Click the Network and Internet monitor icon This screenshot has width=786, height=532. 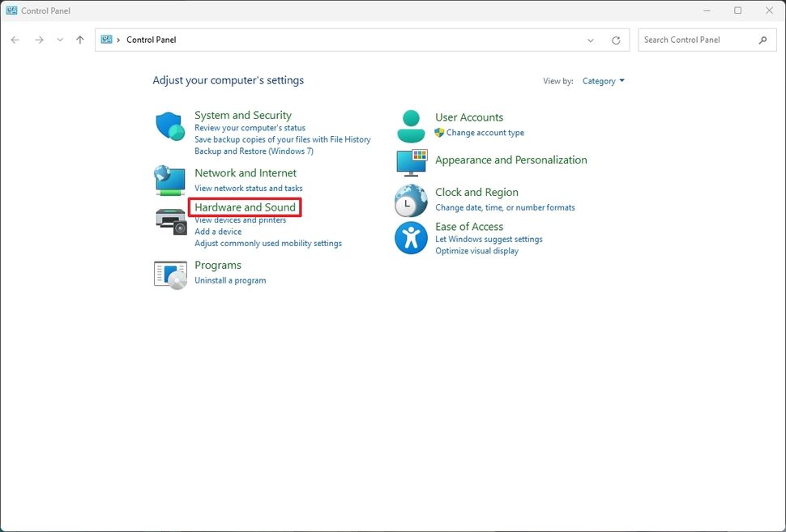(x=169, y=180)
